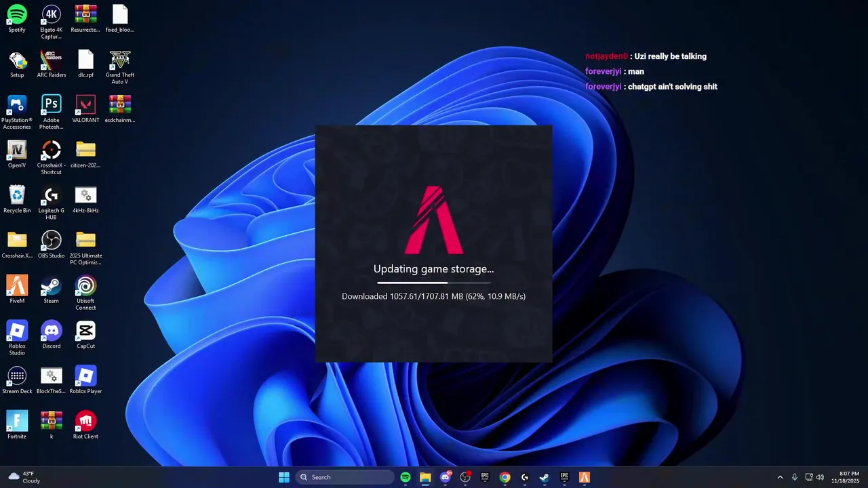This screenshot has width=868, height=488.
Task: Select the Grand Theft Auto V shortcut
Action: point(120,67)
